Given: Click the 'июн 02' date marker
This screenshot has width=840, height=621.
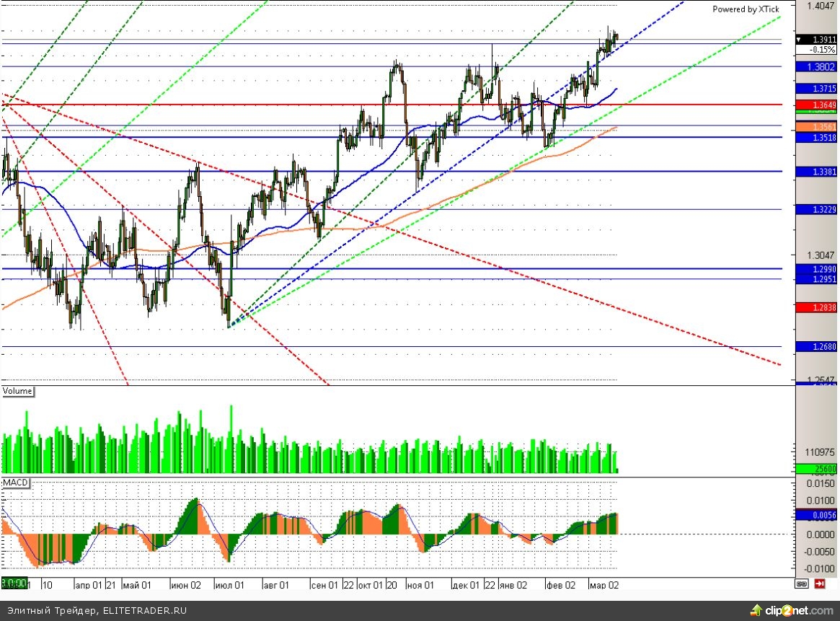Looking at the screenshot, I should click(186, 584).
